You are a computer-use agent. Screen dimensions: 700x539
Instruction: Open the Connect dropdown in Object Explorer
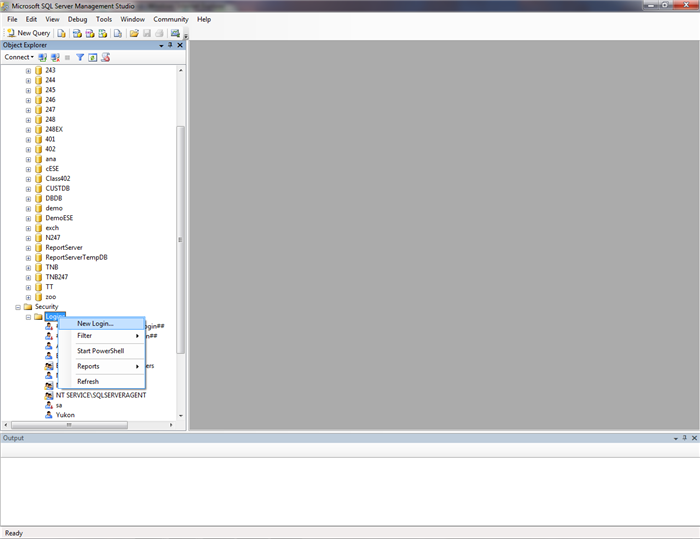(19, 57)
